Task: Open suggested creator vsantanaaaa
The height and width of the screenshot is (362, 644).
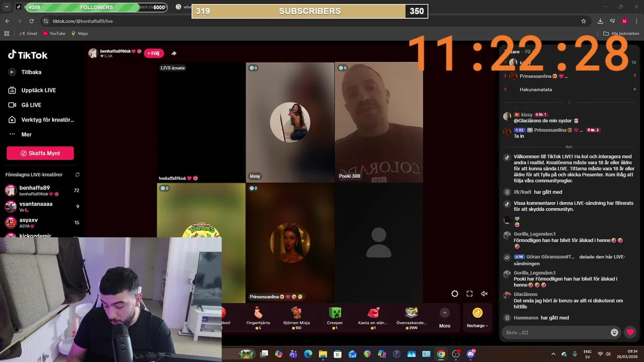Action: pyautogui.click(x=41, y=207)
